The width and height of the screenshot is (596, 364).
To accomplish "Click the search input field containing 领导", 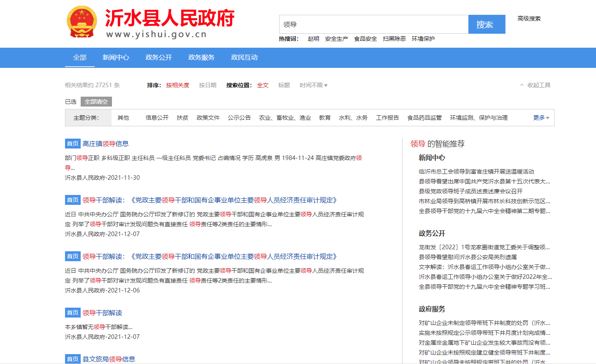I will (x=373, y=24).
